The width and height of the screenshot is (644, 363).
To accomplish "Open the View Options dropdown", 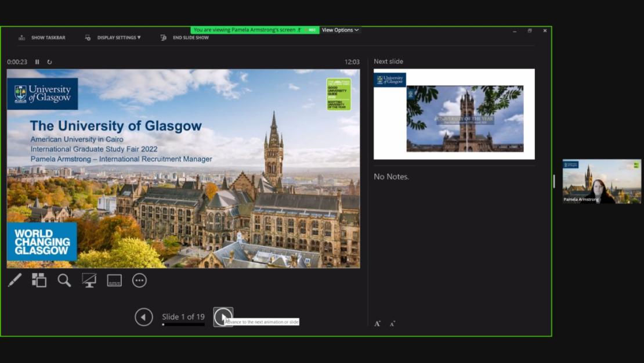I will (x=340, y=30).
